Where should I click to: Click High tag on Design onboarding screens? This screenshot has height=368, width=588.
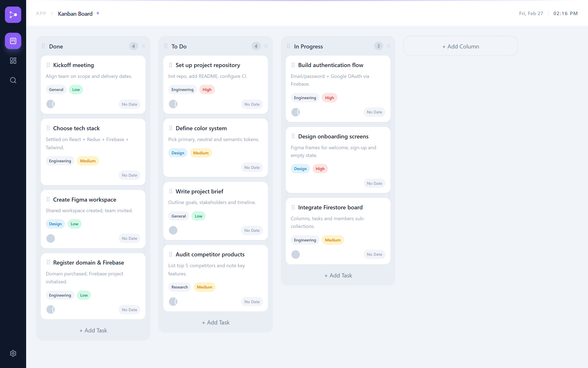coord(320,169)
